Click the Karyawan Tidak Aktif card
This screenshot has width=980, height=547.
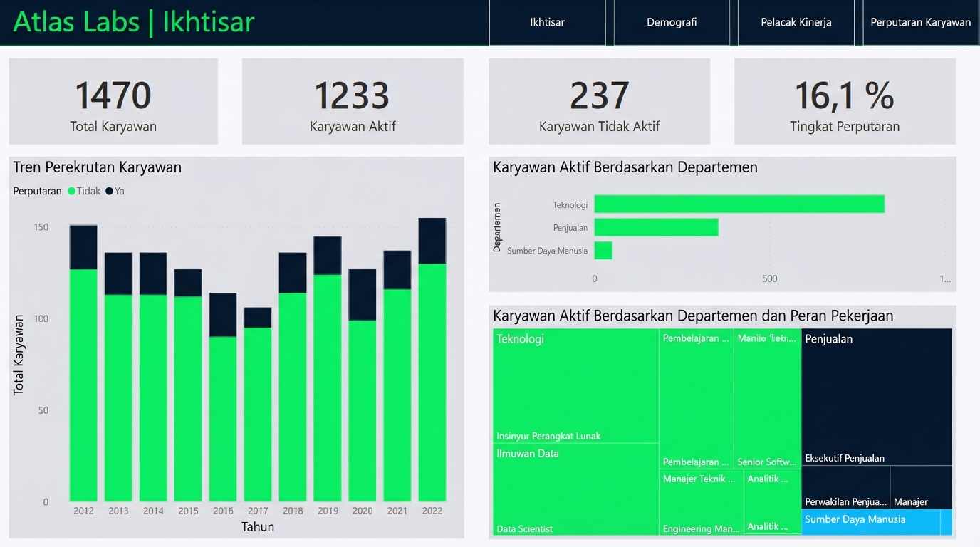[599, 101]
